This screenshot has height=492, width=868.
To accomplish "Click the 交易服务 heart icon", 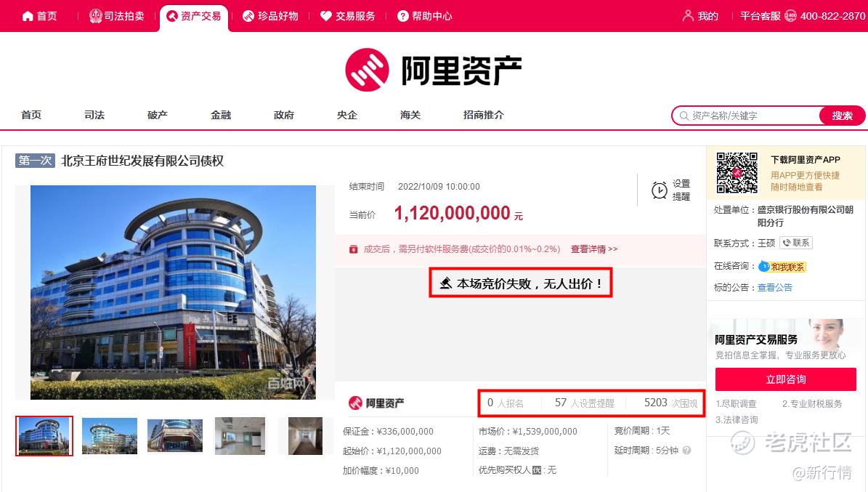I will [x=326, y=16].
